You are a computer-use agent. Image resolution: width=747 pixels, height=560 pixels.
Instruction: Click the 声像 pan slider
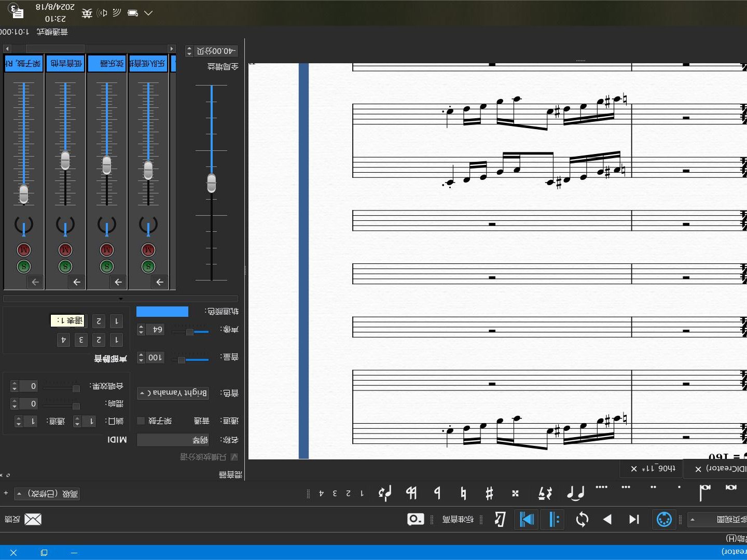tap(190, 331)
